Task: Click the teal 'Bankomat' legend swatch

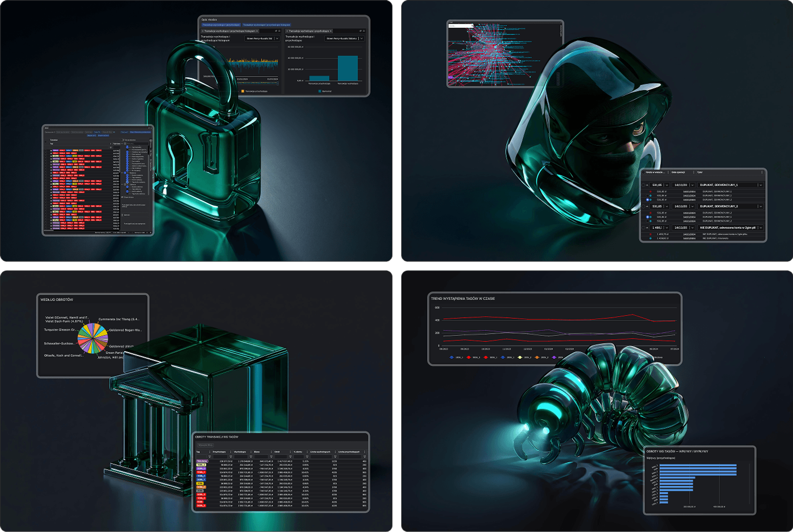Action: [320, 91]
